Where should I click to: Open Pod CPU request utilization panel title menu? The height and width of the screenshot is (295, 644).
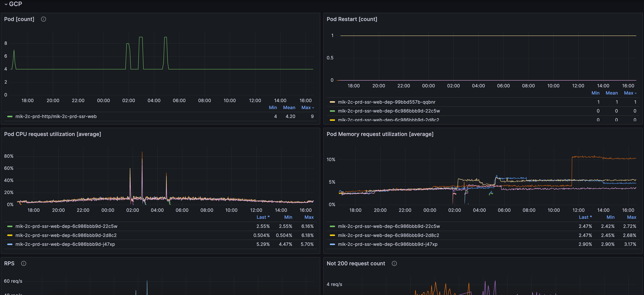tap(53, 134)
